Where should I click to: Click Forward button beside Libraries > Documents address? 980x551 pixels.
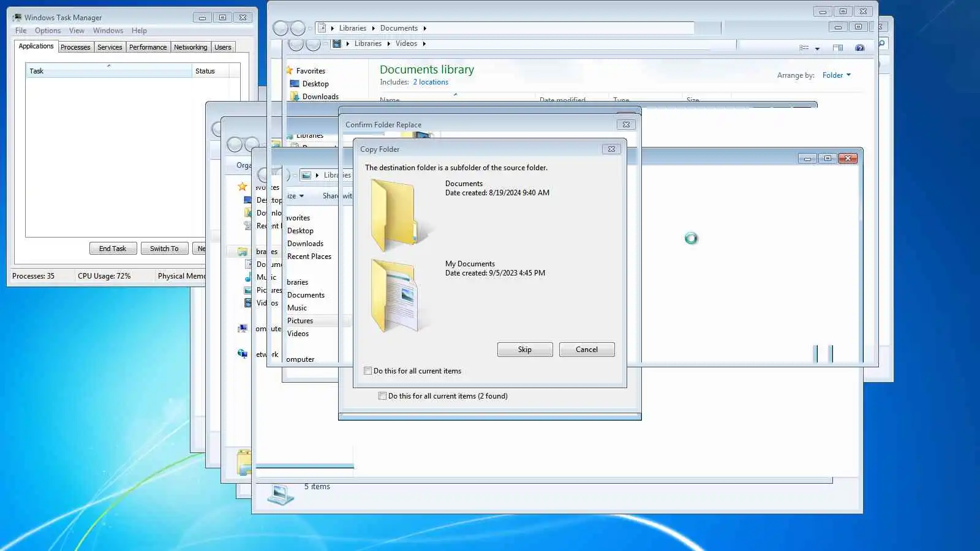click(x=298, y=28)
